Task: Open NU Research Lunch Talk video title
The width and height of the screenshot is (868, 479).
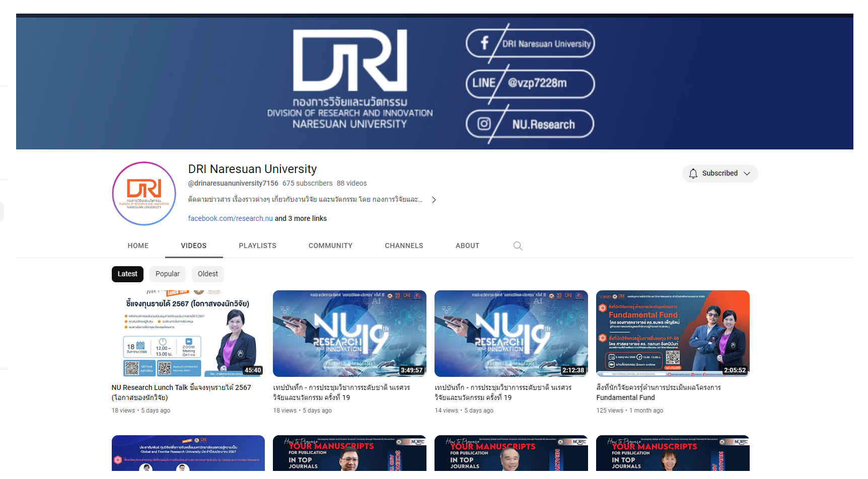Action: coord(181,392)
